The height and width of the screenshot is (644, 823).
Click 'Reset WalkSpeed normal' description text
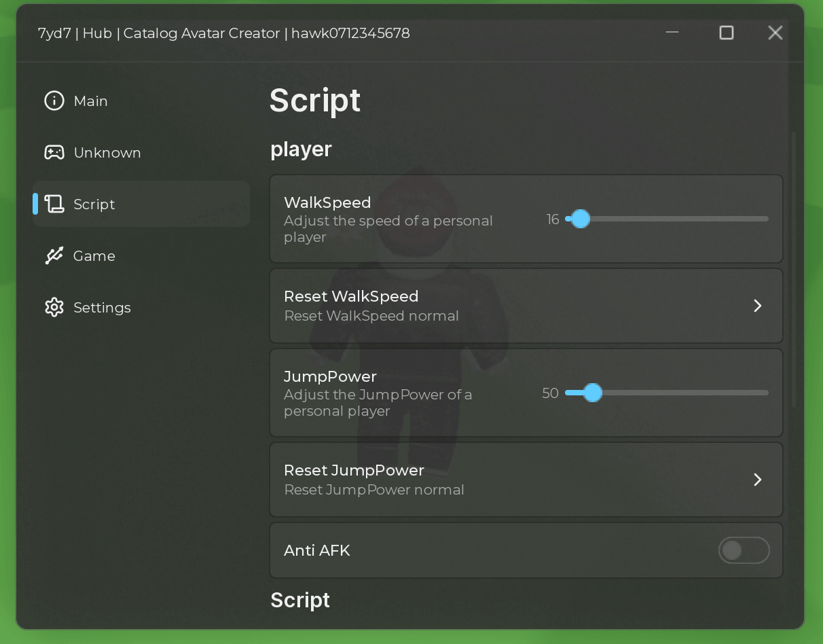[371, 316]
